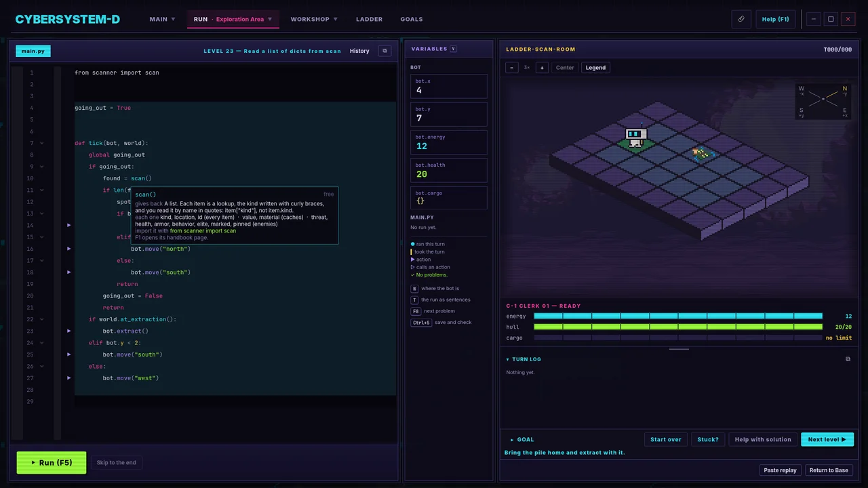Select the main.py file tab
This screenshot has width=868, height=488.
pos(33,51)
